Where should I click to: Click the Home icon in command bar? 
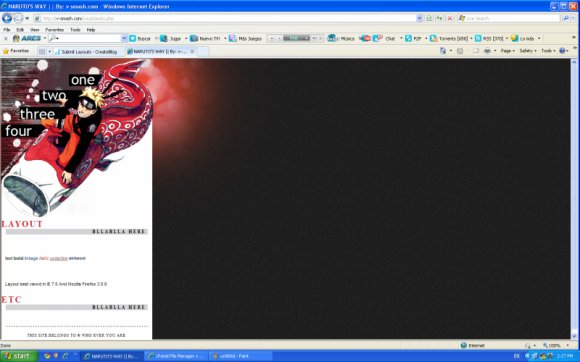click(x=443, y=51)
